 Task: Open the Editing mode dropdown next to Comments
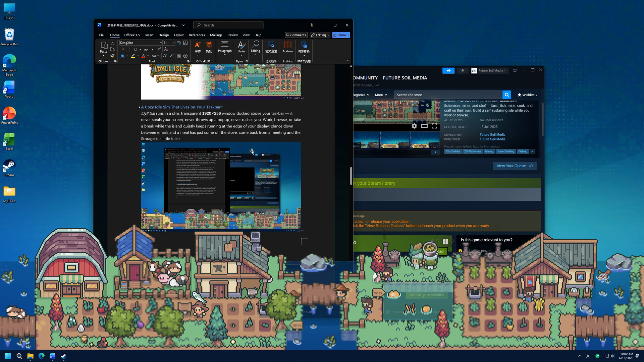point(320,35)
